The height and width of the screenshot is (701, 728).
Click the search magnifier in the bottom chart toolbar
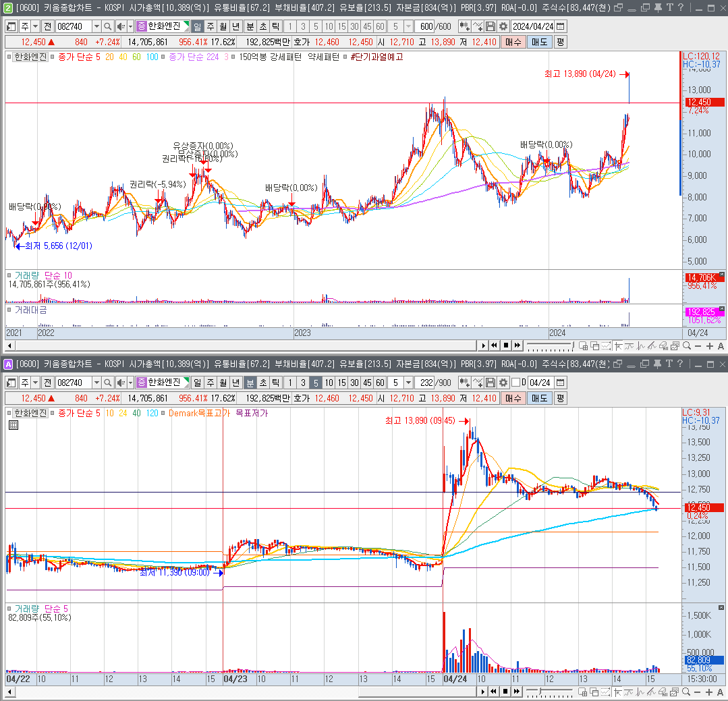pyautogui.click(x=108, y=383)
